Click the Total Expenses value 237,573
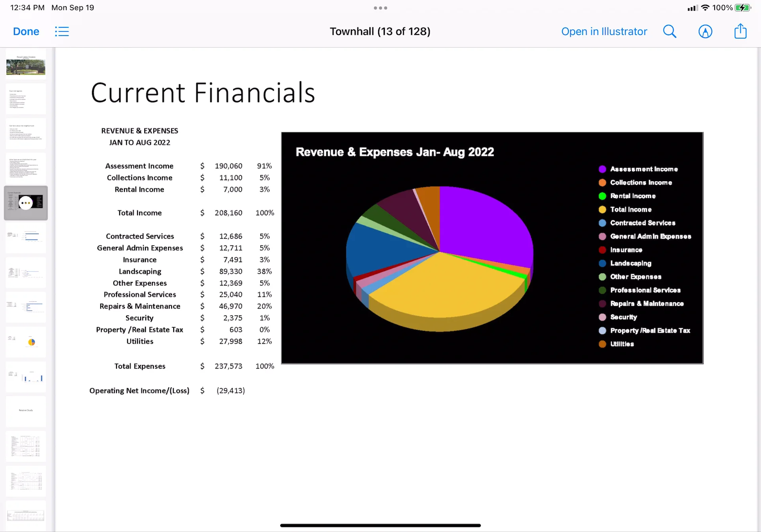Image resolution: width=761 pixels, height=532 pixels. pos(228,366)
